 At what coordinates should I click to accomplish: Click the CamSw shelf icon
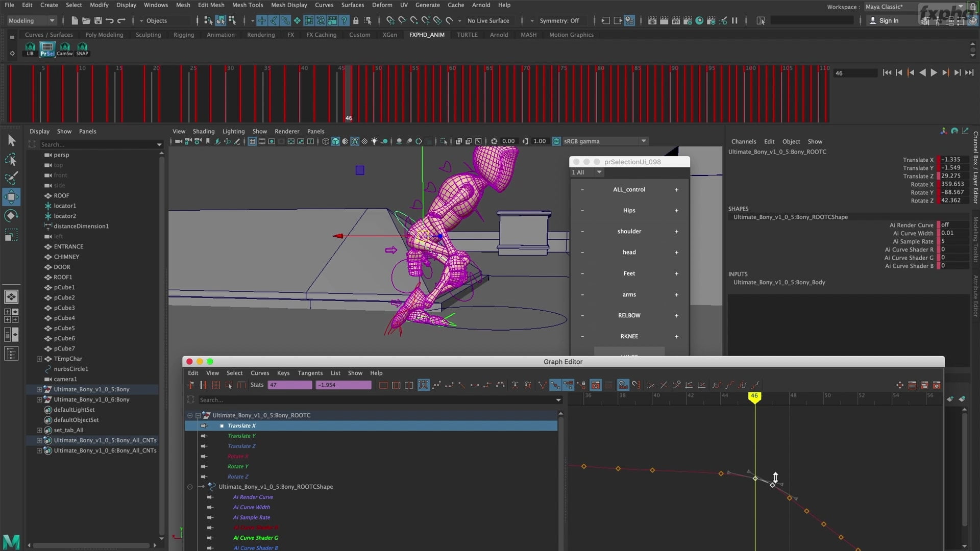pos(64,49)
